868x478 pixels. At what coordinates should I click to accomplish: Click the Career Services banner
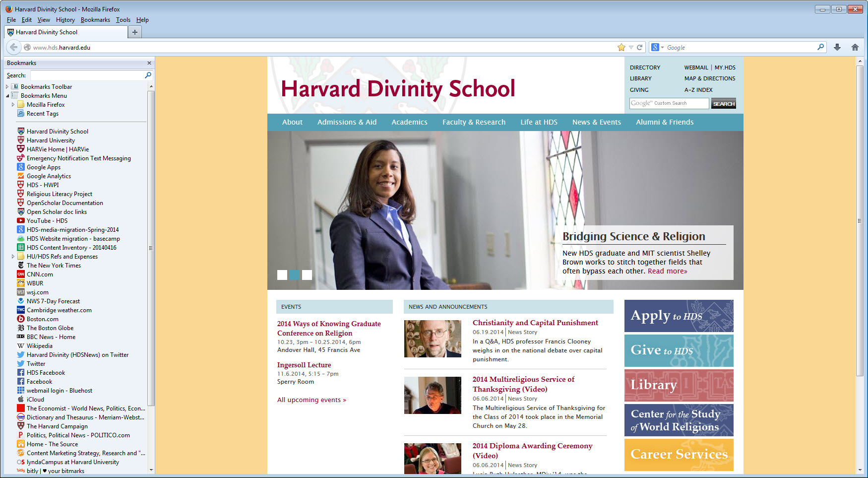[x=679, y=455]
